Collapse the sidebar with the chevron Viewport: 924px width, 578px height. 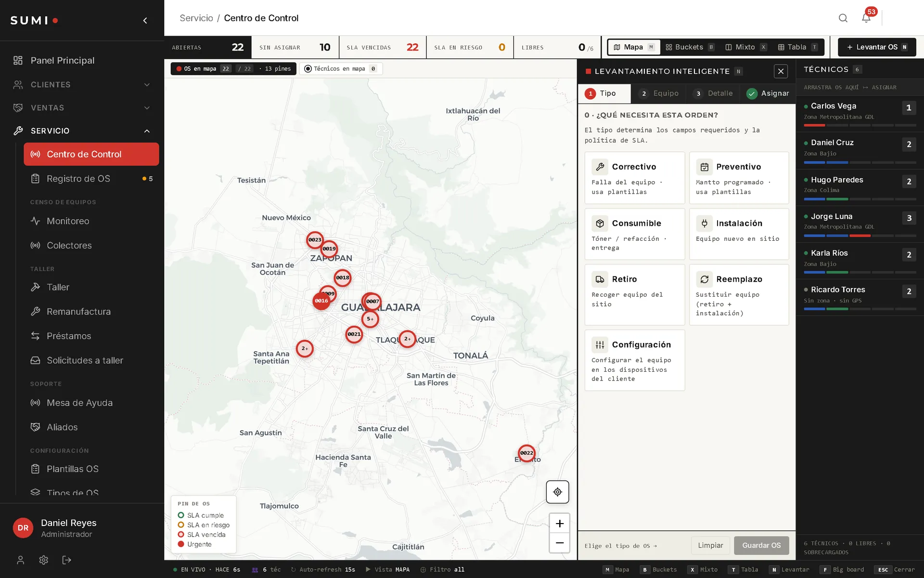[145, 20]
